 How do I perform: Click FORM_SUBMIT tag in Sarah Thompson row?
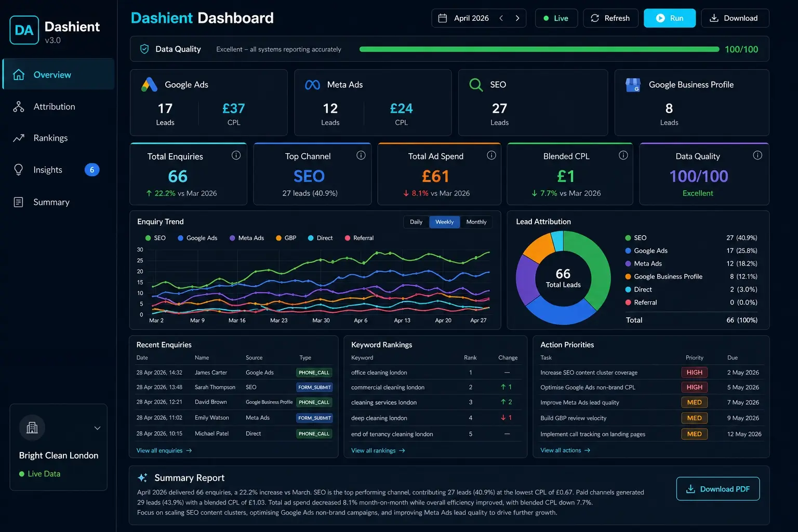pos(314,387)
